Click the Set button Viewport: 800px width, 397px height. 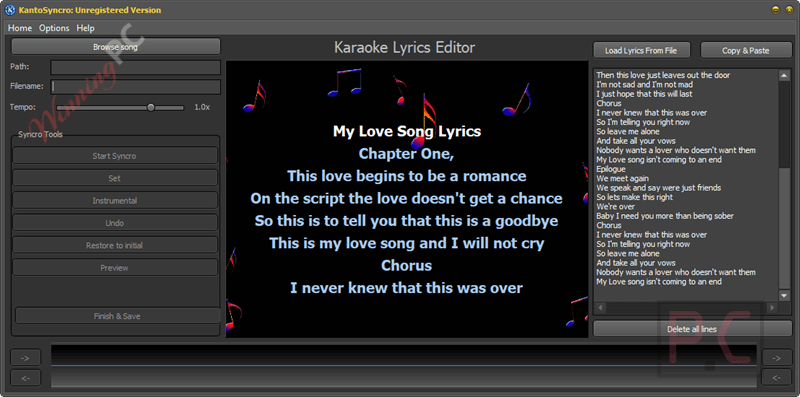[x=115, y=178]
